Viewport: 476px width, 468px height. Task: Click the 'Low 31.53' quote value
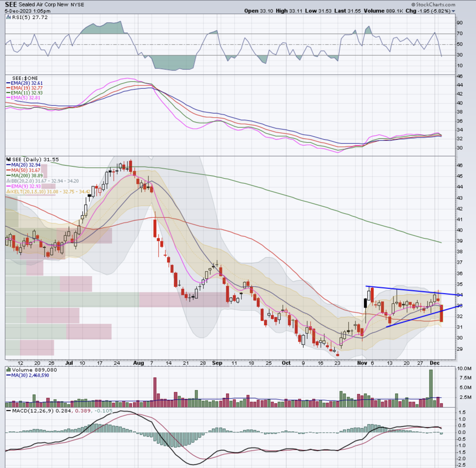(x=318, y=11)
